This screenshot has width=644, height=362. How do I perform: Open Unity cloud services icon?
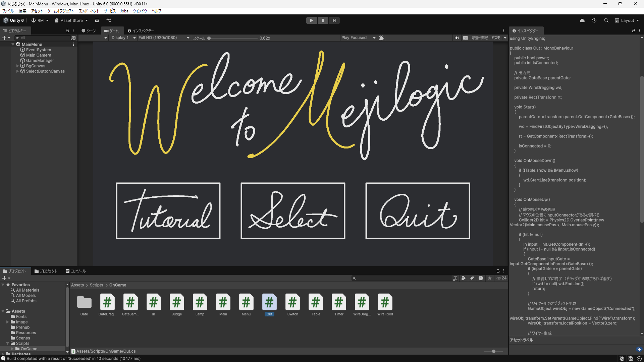pyautogui.click(x=582, y=20)
